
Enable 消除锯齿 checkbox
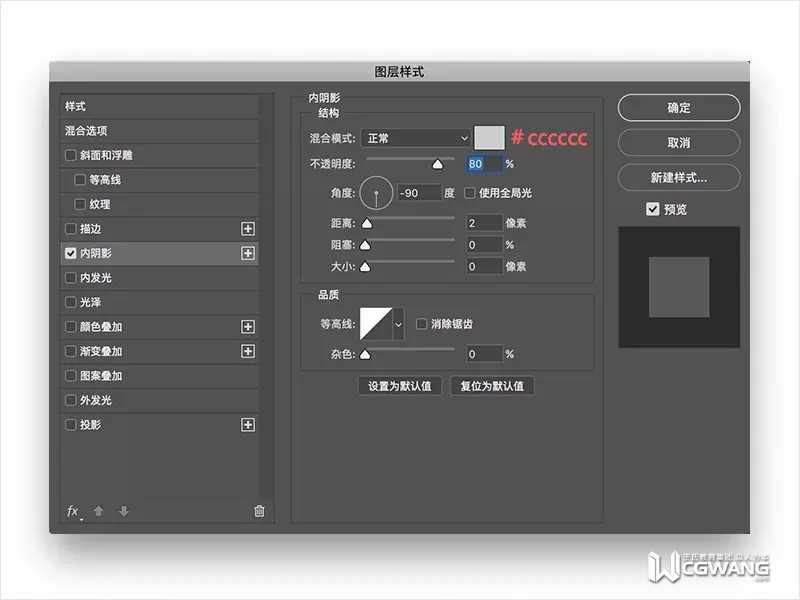[x=421, y=324]
